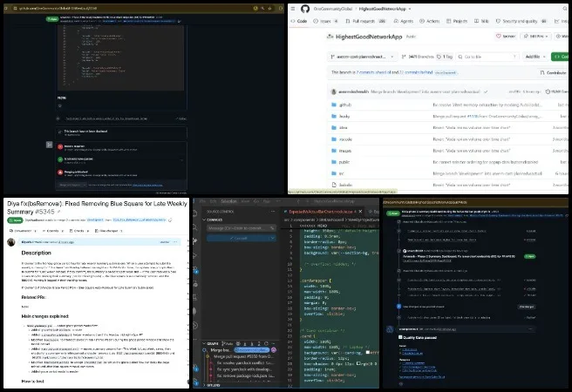The image size is (572, 392).
Task: Open the Pull requests tab
Action: tap(365, 21)
